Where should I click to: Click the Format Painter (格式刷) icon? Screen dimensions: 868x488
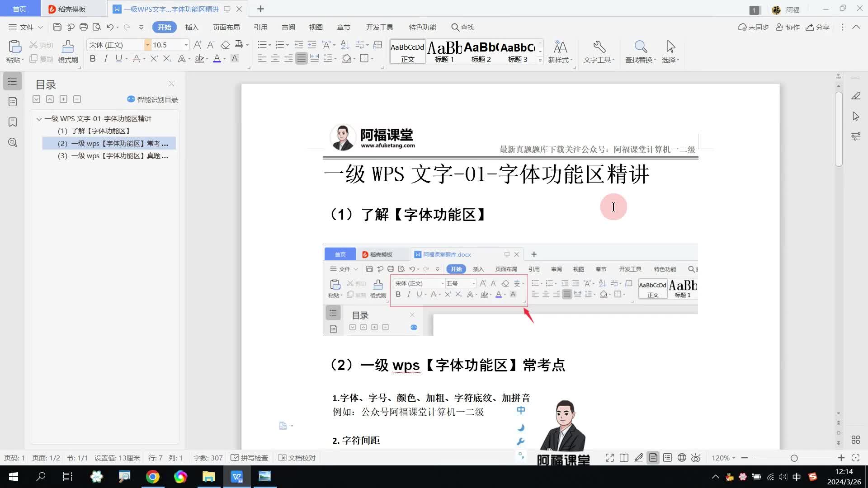pos(68,47)
